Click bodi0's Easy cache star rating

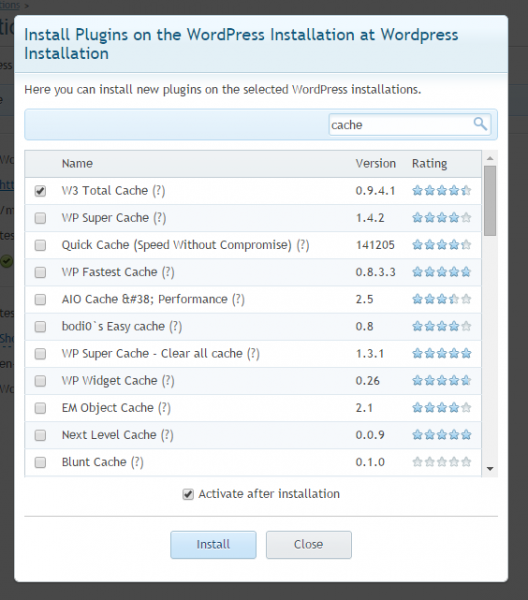click(442, 326)
